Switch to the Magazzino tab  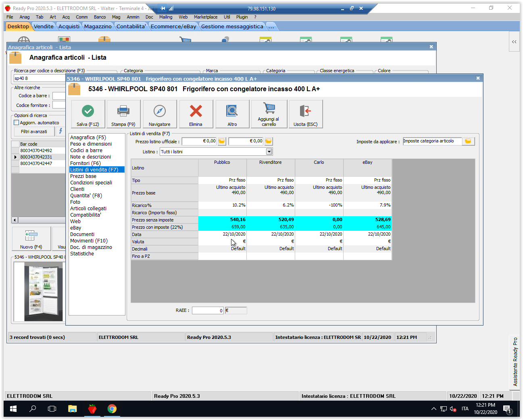[x=98, y=27]
